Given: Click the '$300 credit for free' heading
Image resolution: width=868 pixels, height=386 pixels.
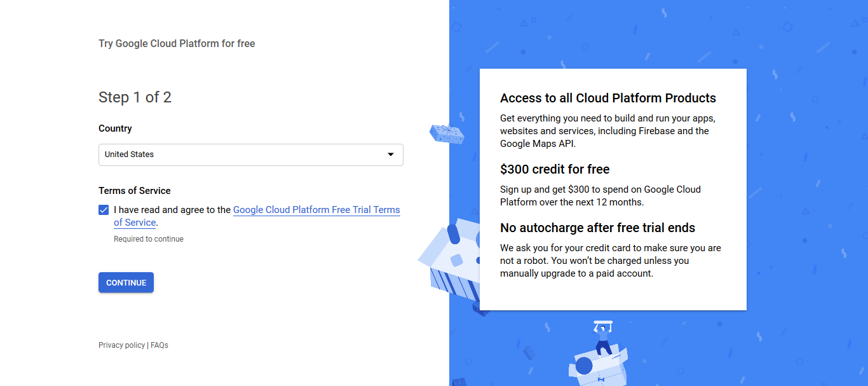Looking at the screenshot, I should 555,169.
